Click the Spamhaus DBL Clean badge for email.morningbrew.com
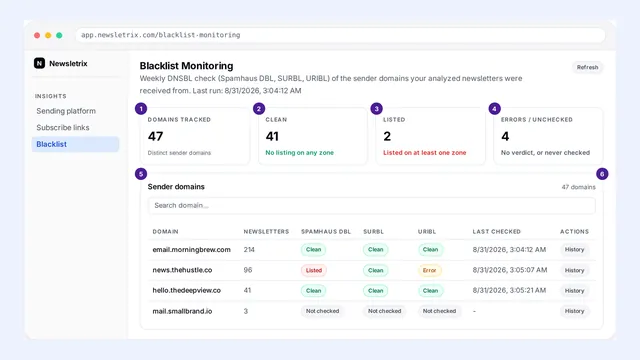640x360 pixels. pos(313,249)
